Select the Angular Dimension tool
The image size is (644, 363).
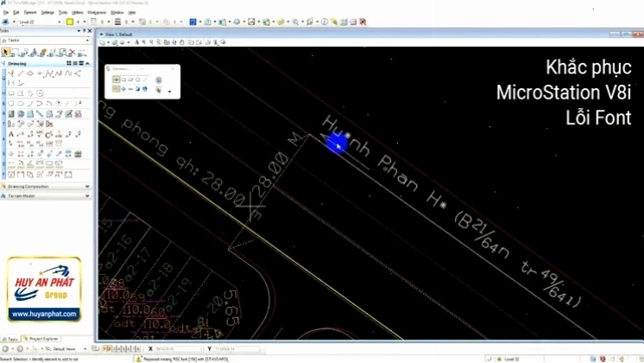30,164
